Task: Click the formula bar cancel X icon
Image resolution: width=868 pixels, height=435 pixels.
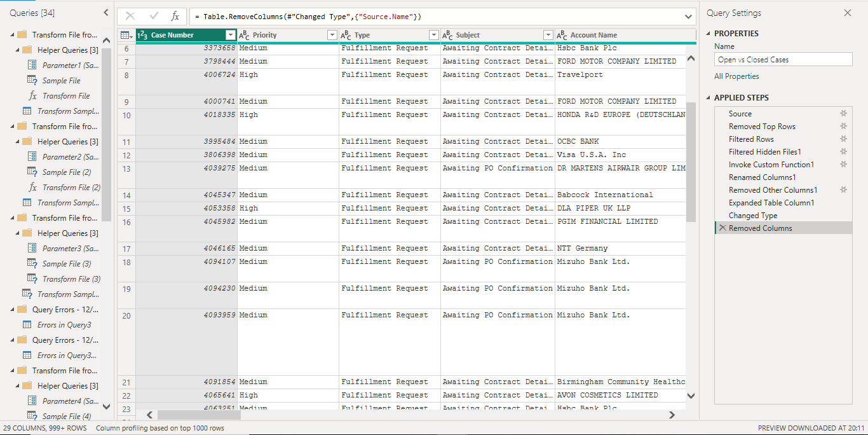Action: coord(130,17)
